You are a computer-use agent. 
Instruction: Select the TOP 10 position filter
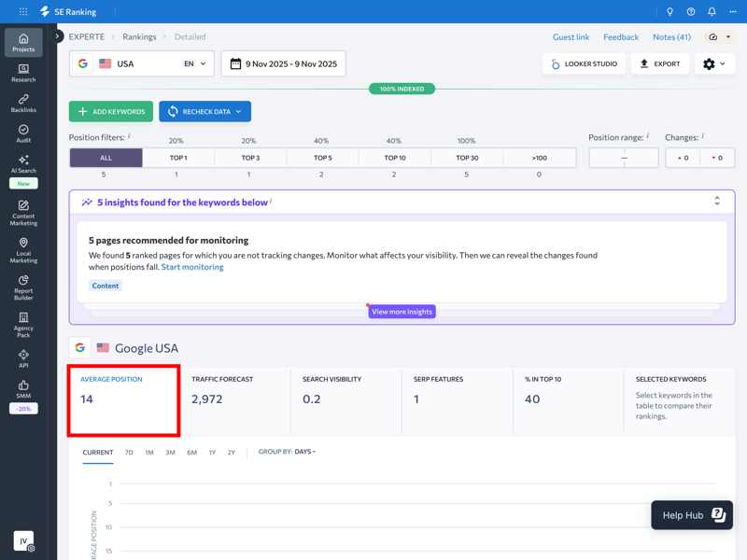[395, 158]
